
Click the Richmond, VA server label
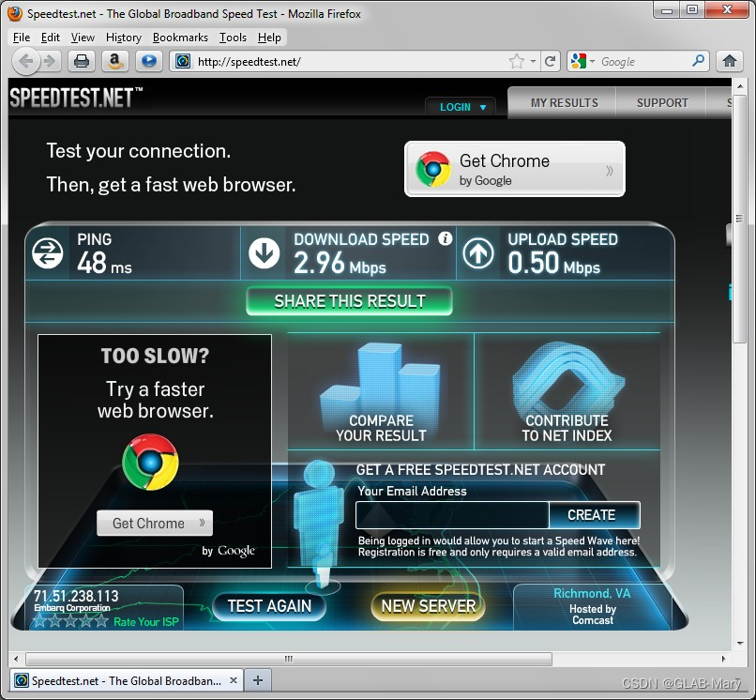click(x=592, y=593)
